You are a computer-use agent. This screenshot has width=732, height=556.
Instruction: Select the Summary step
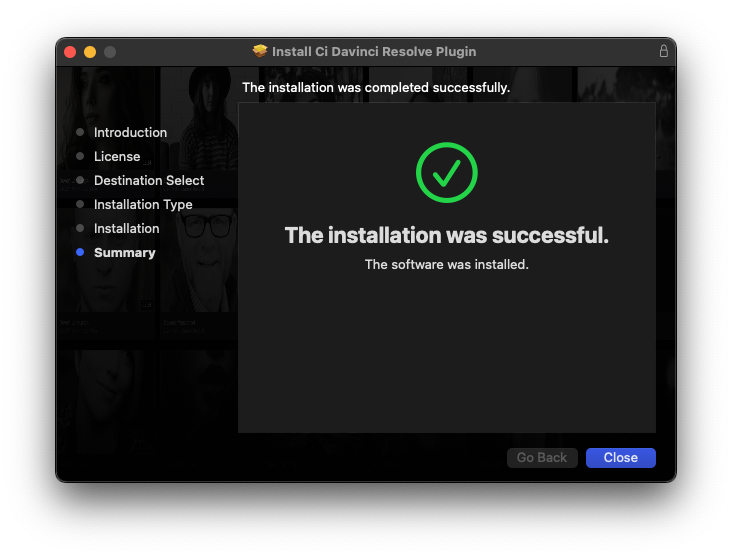pyautogui.click(x=125, y=253)
